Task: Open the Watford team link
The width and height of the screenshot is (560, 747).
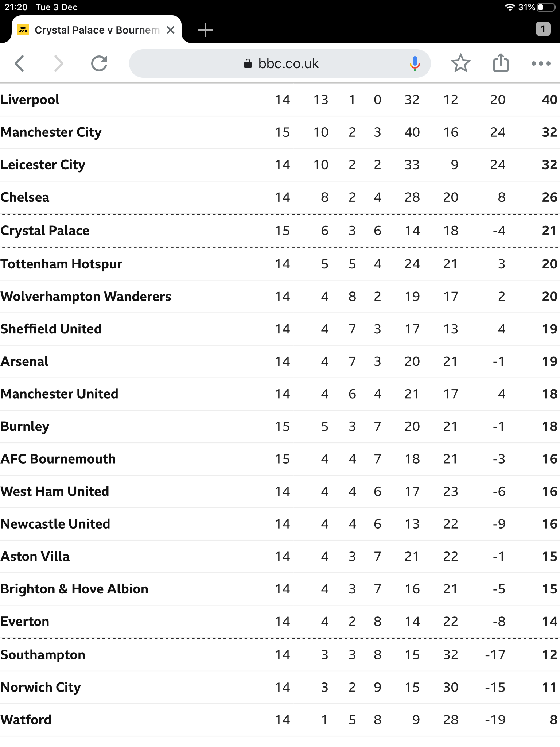Action: tap(26, 720)
